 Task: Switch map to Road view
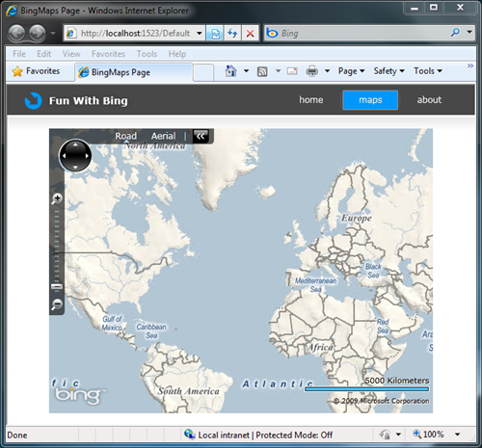pyautogui.click(x=126, y=136)
